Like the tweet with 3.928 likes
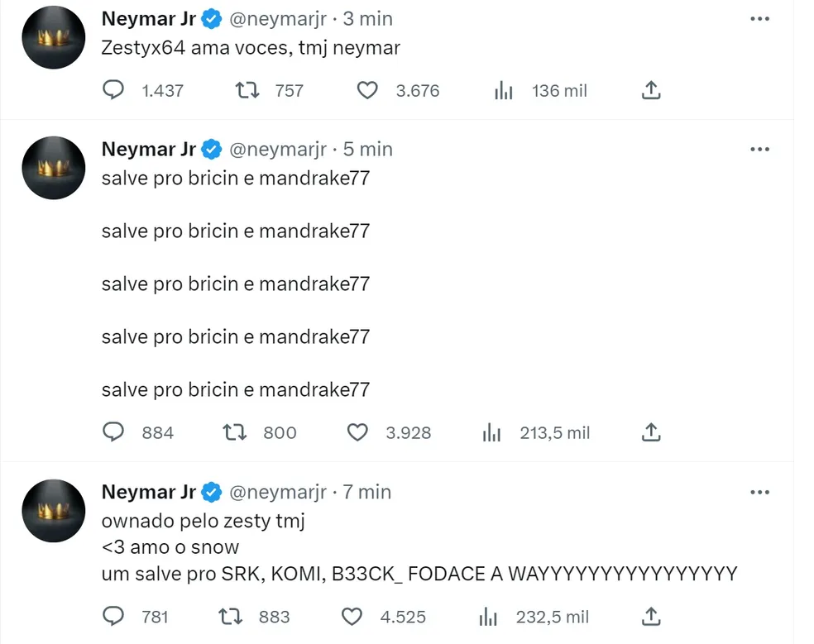 (357, 432)
